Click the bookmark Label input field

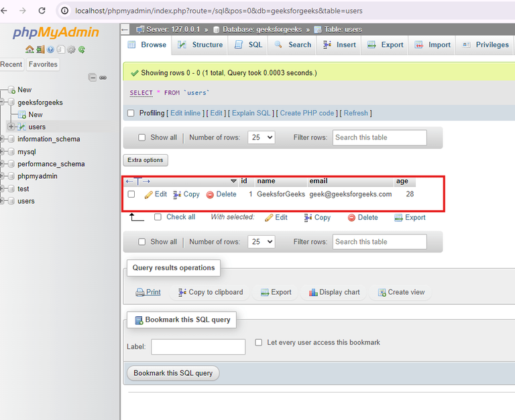click(x=198, y=347)
